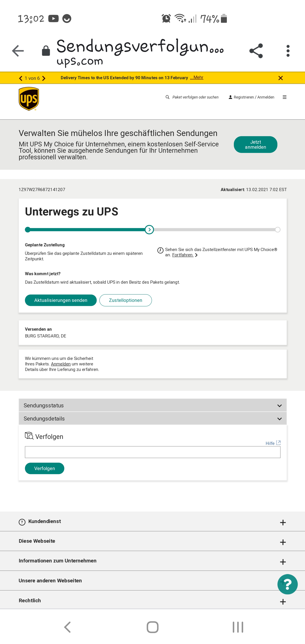Click the search magnifier for package tracking
Viewport: 305px width, 644px height.
click(168, 97)
